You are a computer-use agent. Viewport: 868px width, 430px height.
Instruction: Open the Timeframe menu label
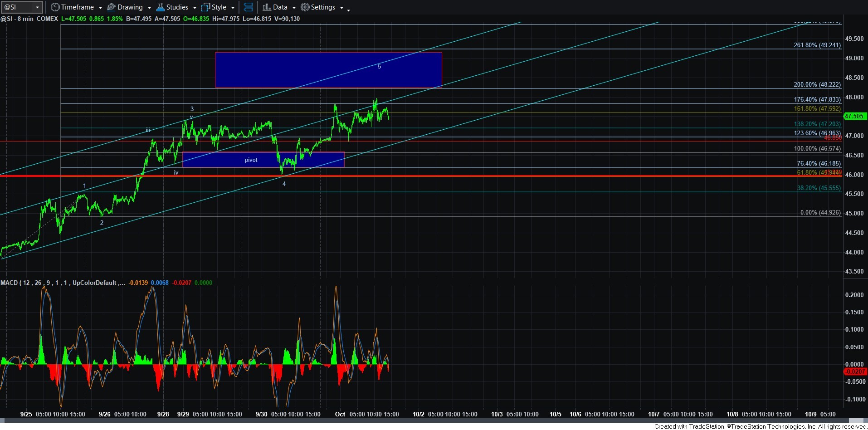(77, 7)
